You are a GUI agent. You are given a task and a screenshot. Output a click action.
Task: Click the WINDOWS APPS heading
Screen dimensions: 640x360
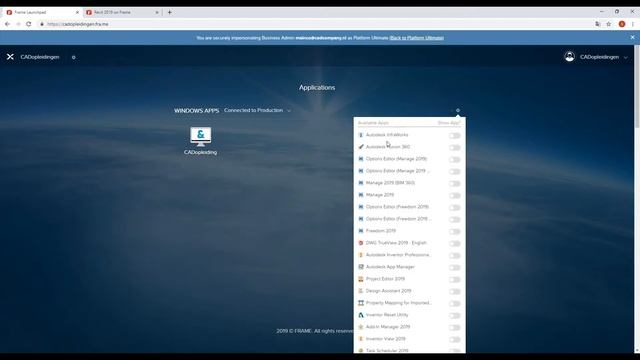coord(196,111)
